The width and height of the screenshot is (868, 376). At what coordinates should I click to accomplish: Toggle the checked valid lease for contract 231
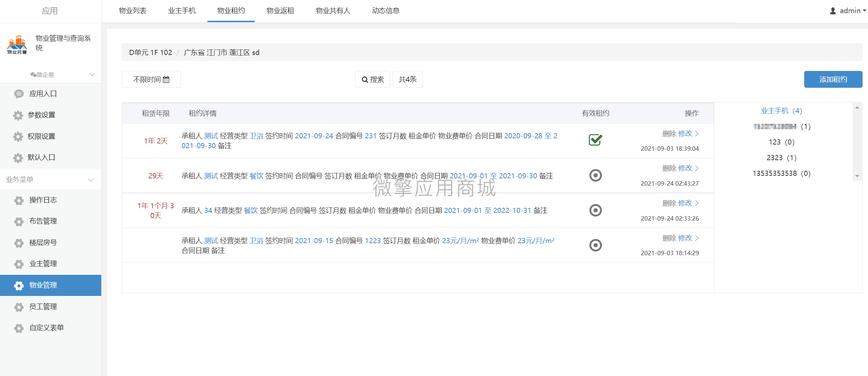click(595, 140)
